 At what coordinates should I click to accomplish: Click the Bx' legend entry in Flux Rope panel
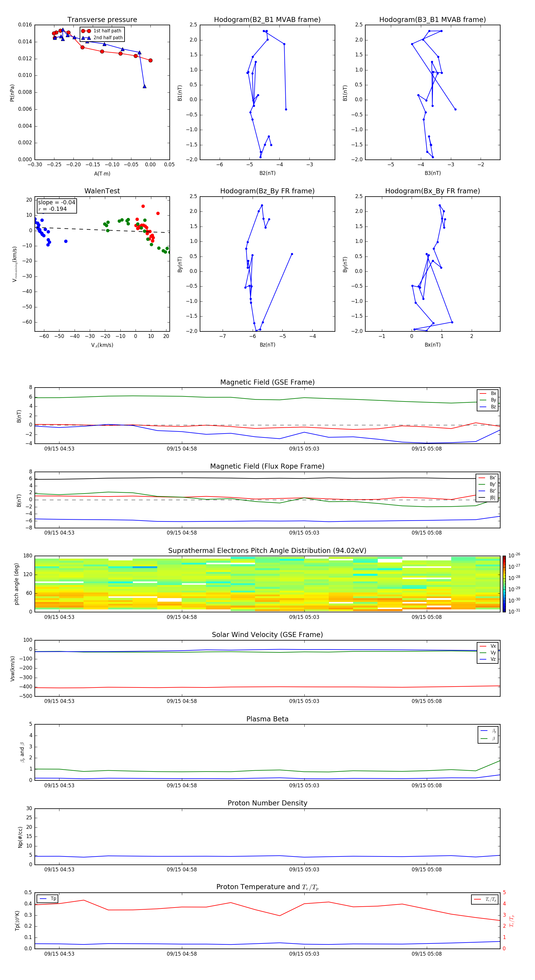(487, 478)
